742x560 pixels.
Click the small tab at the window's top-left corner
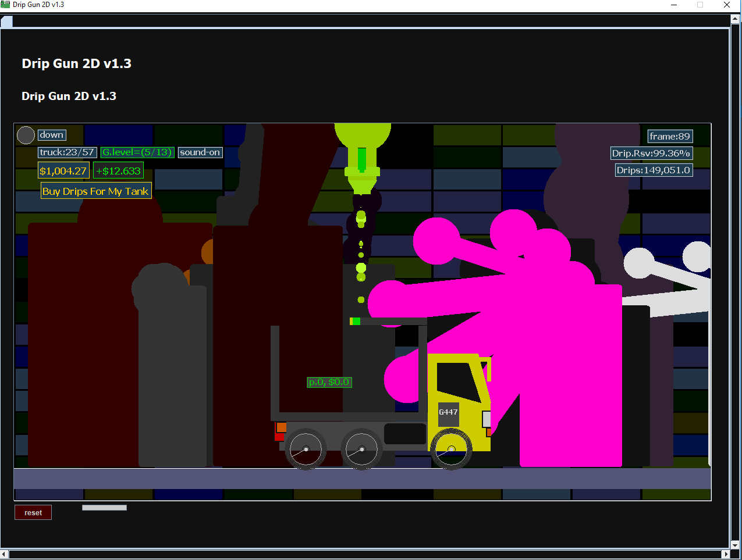point(6,22)
